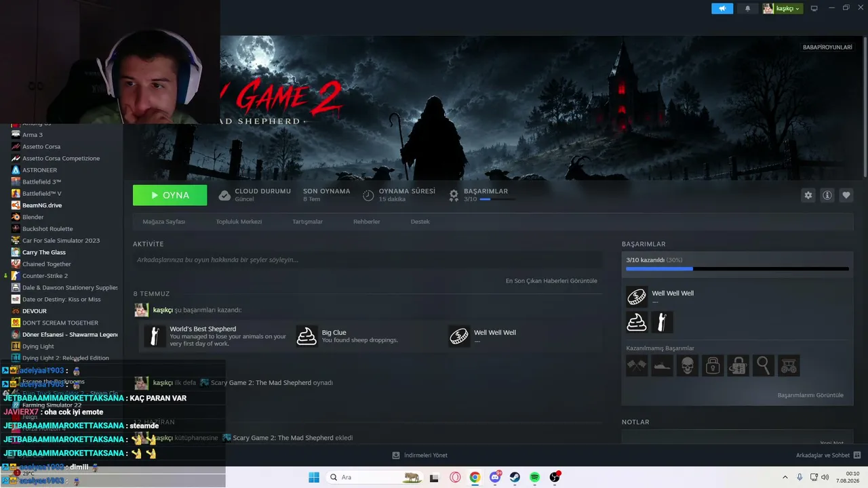This screenshot has height=488, width=868.
Task: Show game info via the info icon
Action: click(x=827, y=195)
